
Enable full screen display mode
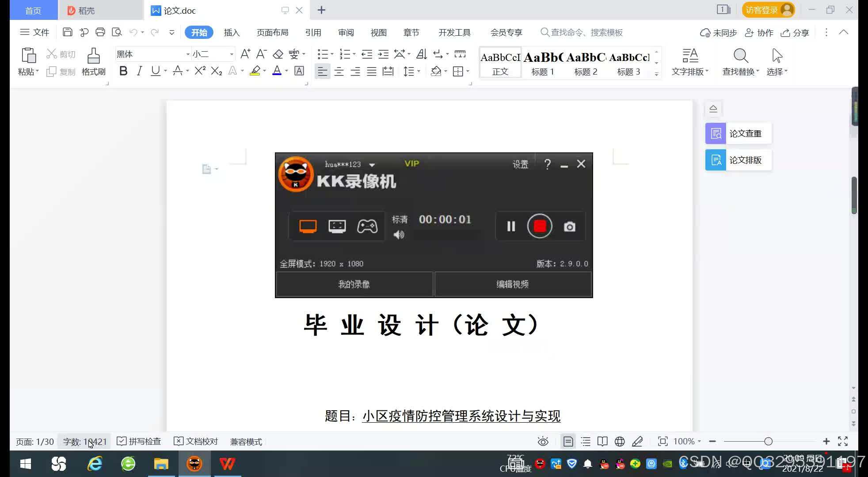tap(843, 441)
